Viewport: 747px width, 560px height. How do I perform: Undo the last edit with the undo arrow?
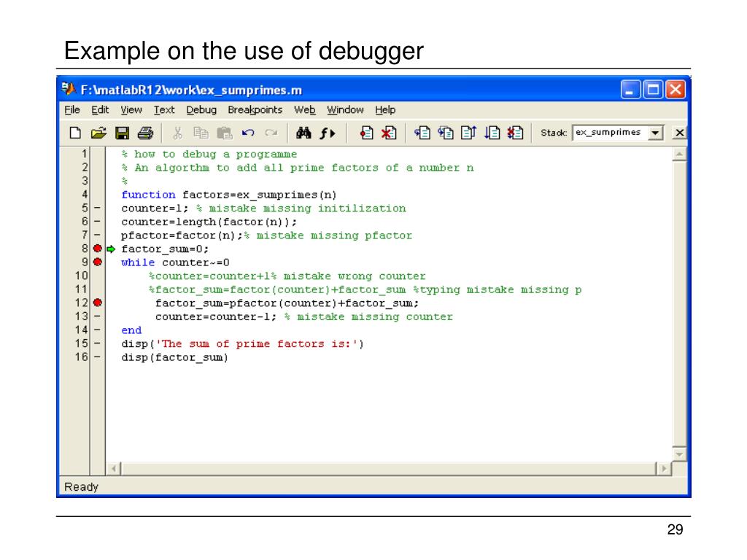pyautogui.click(x=248, y=133)
